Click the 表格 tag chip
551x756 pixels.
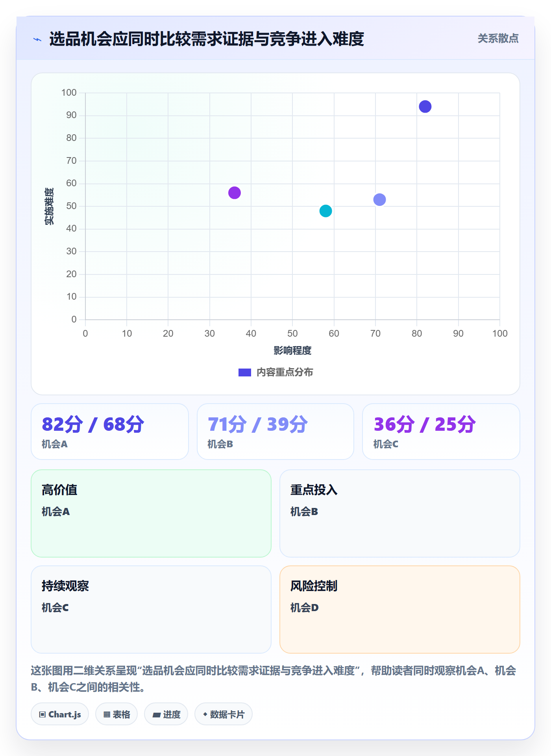(116, 714)
